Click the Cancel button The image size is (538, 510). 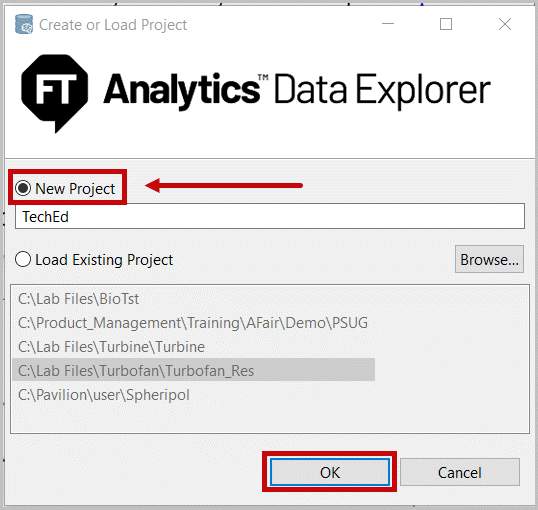pos(460,472)
